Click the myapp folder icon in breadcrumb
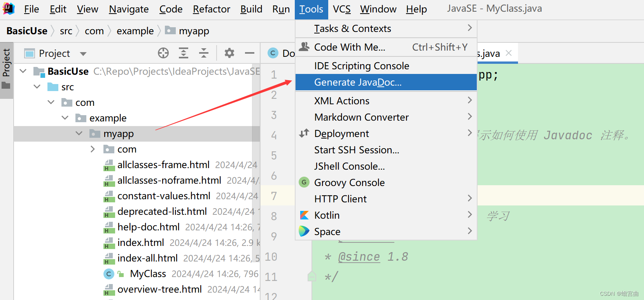 point(170,30)
